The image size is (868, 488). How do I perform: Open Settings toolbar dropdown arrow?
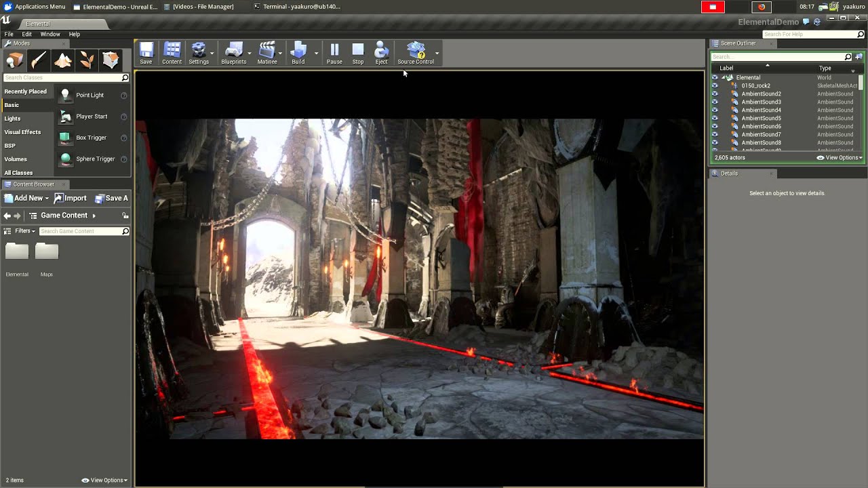click(x=212, y=53)
